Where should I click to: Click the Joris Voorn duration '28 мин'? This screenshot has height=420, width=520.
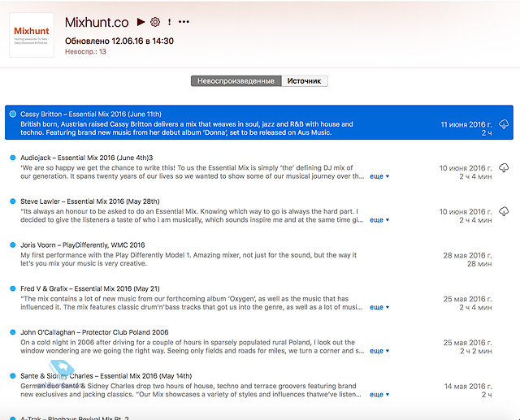(x=479, y=264)
